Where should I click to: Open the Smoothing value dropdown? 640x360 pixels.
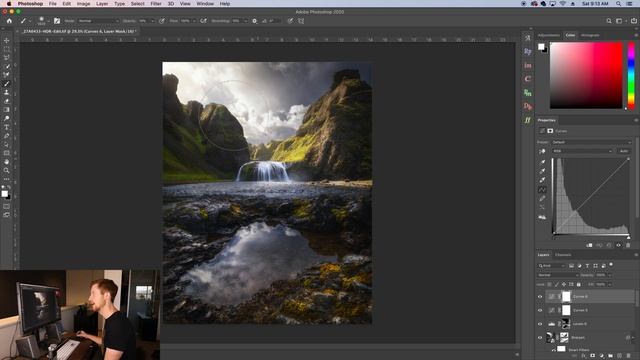tap(245, 21)
